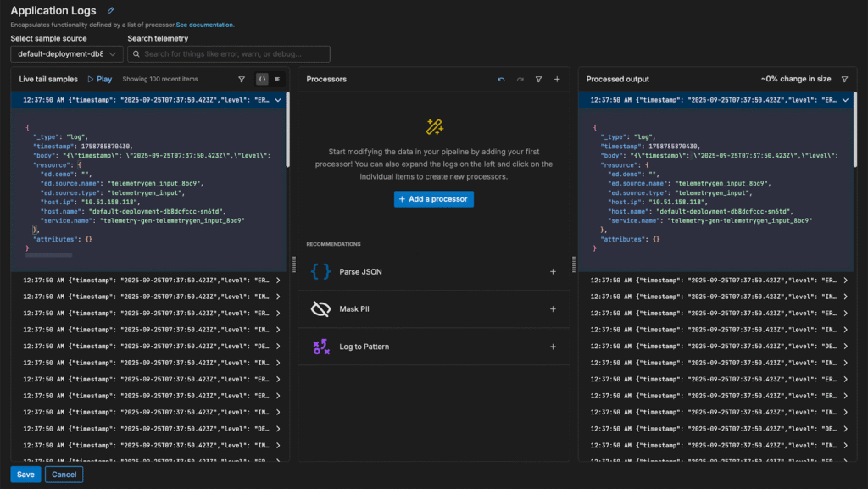This screenshot has height=489, width=868.
Task: Add the Parse JSON recommendation
Action: click(553, 272)
